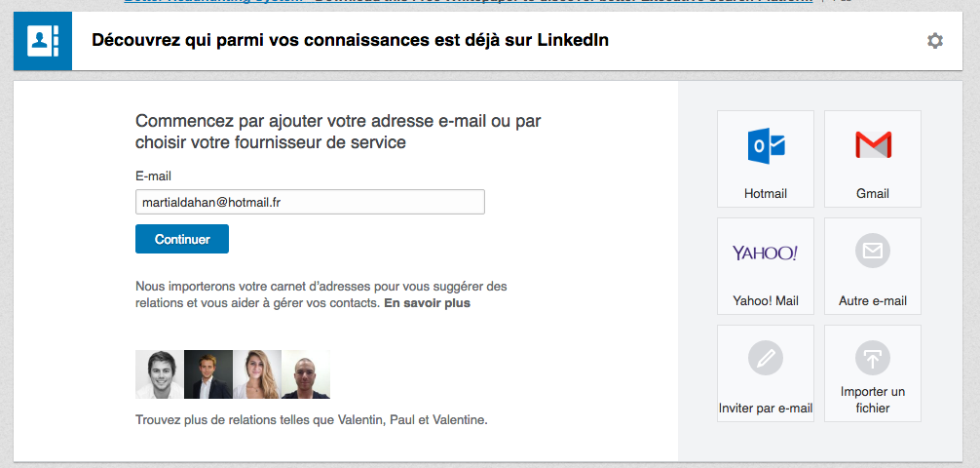Image resolution: width=980 pixels, height=468 pixels.
Task: Click the fourth contact profile photo
Action: tap(306, 374)
